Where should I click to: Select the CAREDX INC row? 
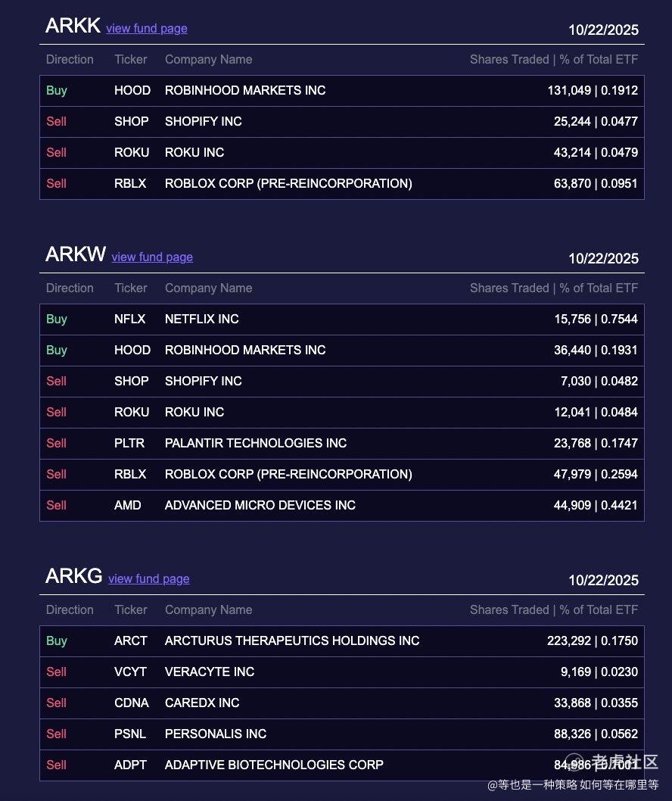pos(202,703)
